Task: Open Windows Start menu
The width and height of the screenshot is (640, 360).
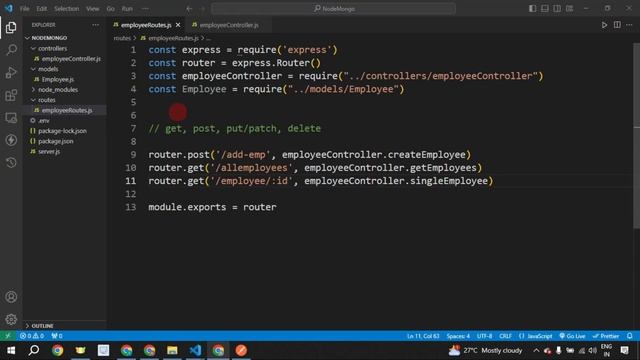Action: point(11,350)
